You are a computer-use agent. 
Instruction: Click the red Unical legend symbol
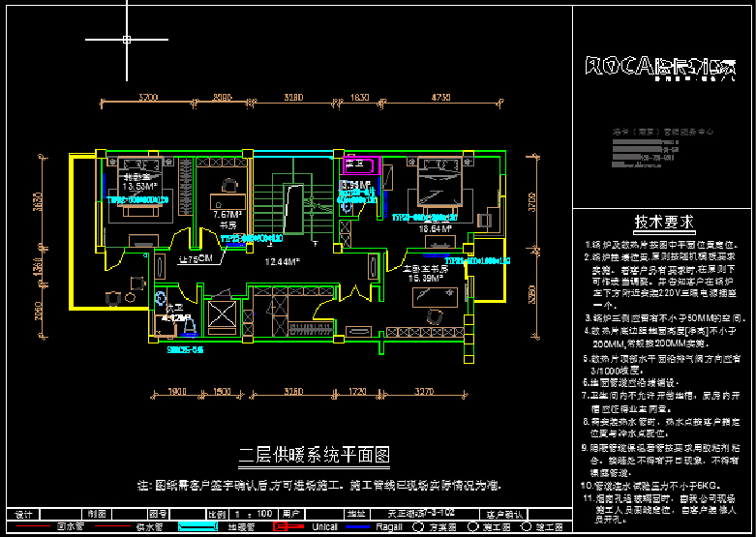(288, 527)
